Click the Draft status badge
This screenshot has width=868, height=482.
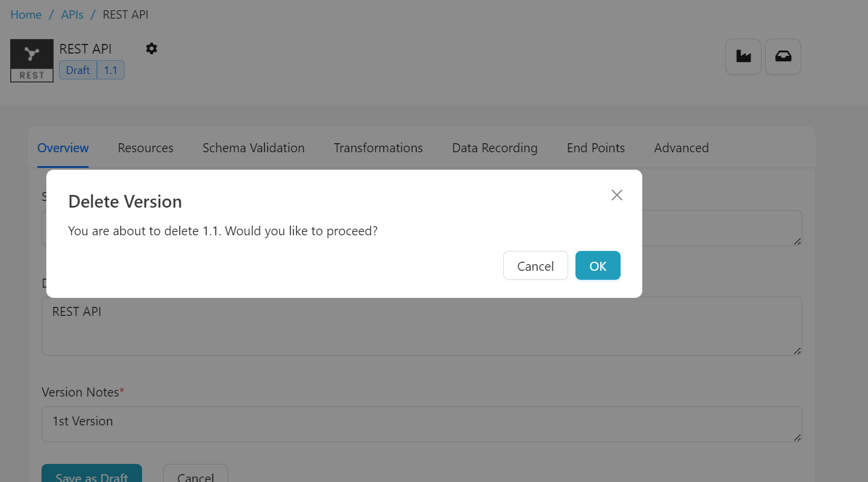[x=78, y=70]
